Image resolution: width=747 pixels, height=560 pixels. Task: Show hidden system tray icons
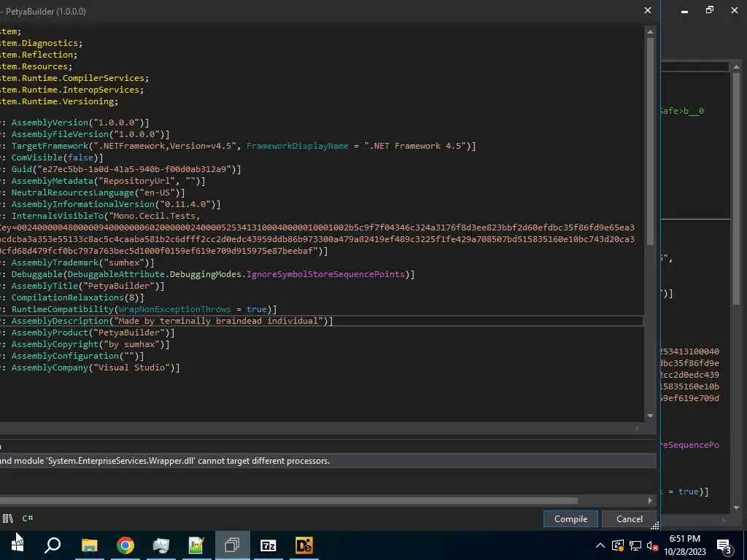pyautogui.click(x=600, y=545)
